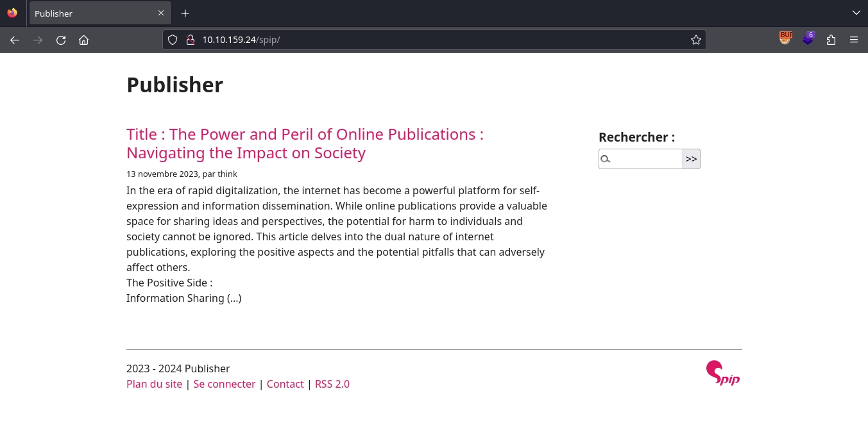Click the browser Back arrow button
The image size is (868, 430).
tap(15, 40)
